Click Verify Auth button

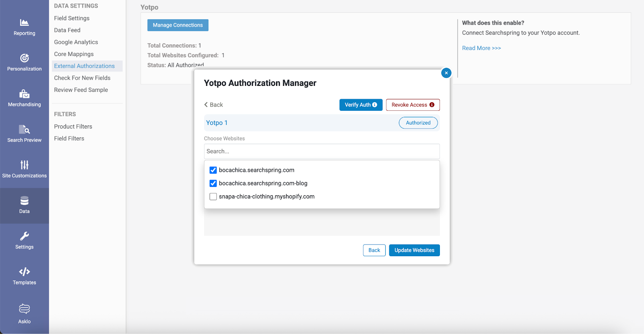click(361, 105)
